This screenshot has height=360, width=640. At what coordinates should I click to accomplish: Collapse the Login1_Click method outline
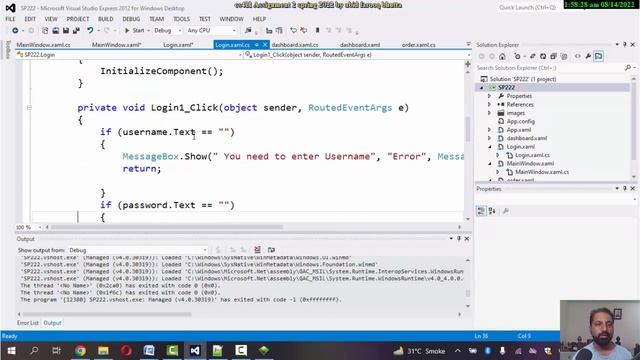click(x=29, y=108)
